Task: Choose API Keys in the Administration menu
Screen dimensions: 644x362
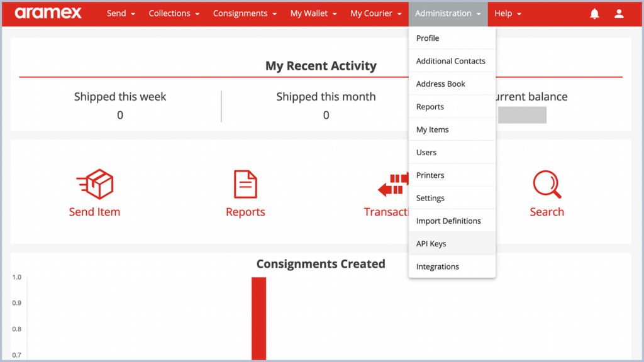Action: coord(431,243)
